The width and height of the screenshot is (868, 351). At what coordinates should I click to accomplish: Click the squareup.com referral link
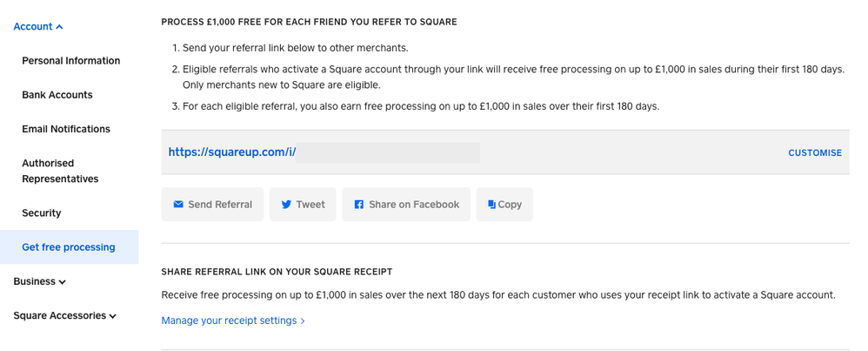point(232,152)
